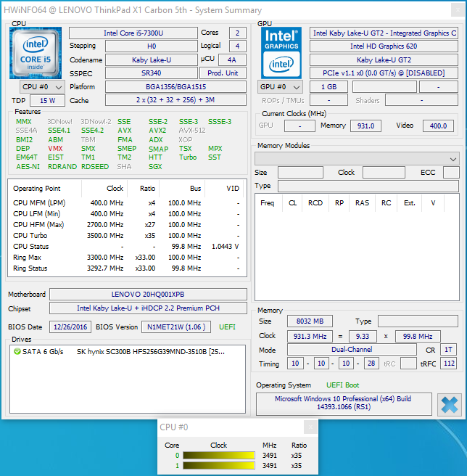Select the CPU HFM (Max) row
The image size is (467, 476).
coord(126,225)
